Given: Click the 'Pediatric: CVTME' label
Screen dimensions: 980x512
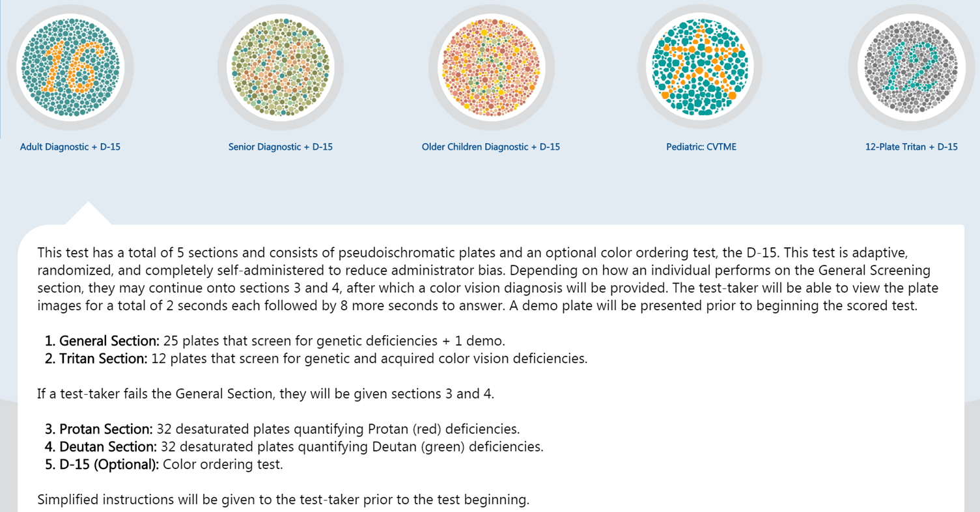Looking at the screenshot, I should tap(701, 147).
